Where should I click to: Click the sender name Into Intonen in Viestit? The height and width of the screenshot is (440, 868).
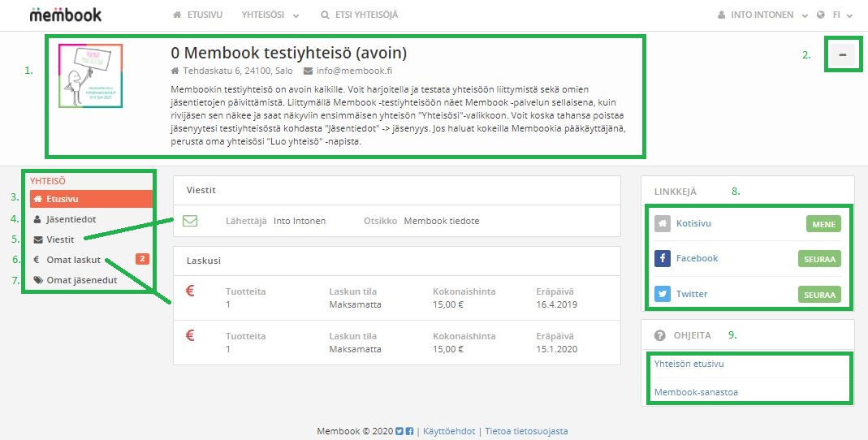click(300, 221)
